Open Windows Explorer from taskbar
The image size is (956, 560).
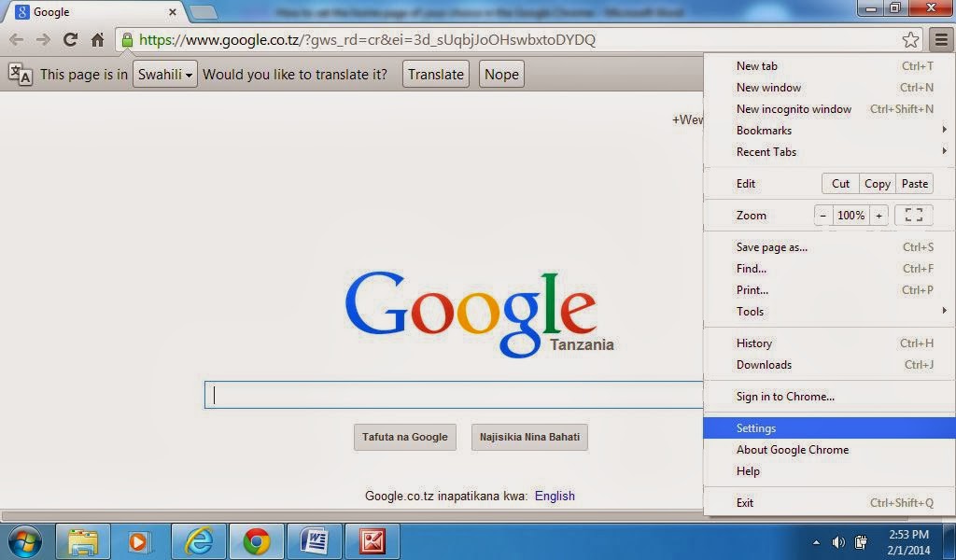click(83, 541)
